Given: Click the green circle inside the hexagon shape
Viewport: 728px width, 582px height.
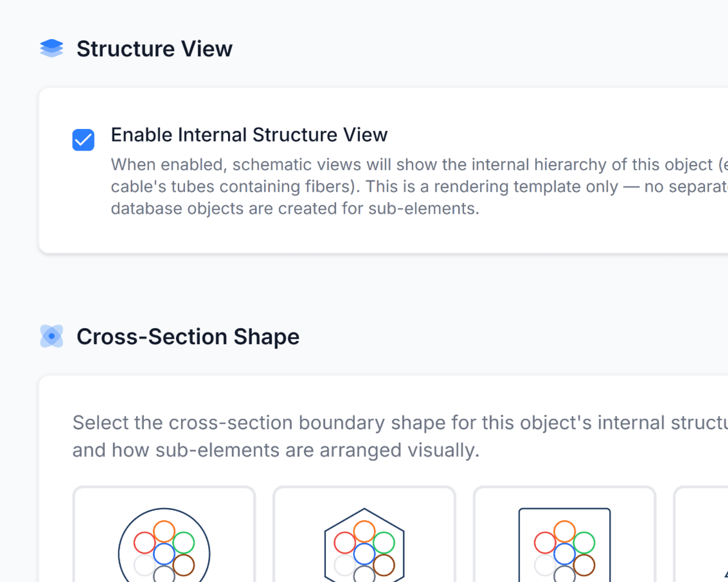Looking at the screenshot, I should (384, 542).
